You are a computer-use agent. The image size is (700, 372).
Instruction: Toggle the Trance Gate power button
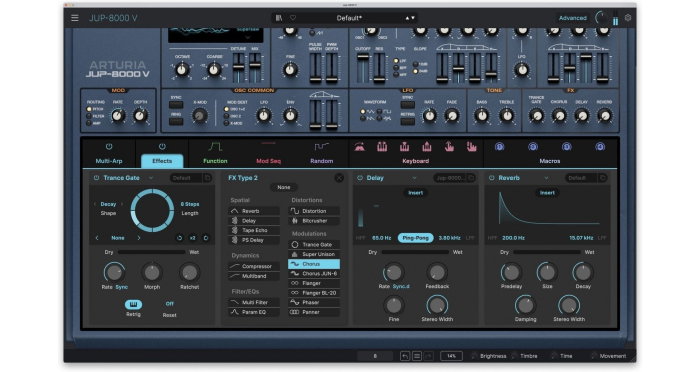pyautogui.click(x=96, y=178)
